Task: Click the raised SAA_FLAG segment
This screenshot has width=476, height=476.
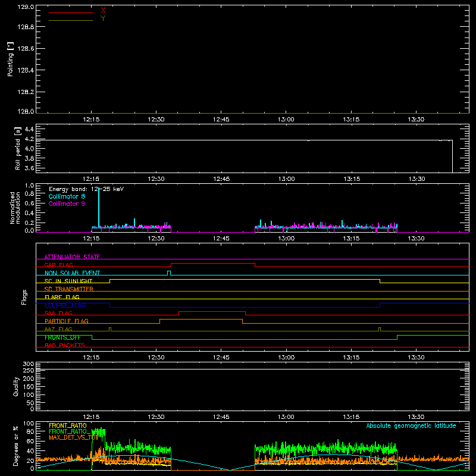Action: pyautogui.click(x=212, y=311)
